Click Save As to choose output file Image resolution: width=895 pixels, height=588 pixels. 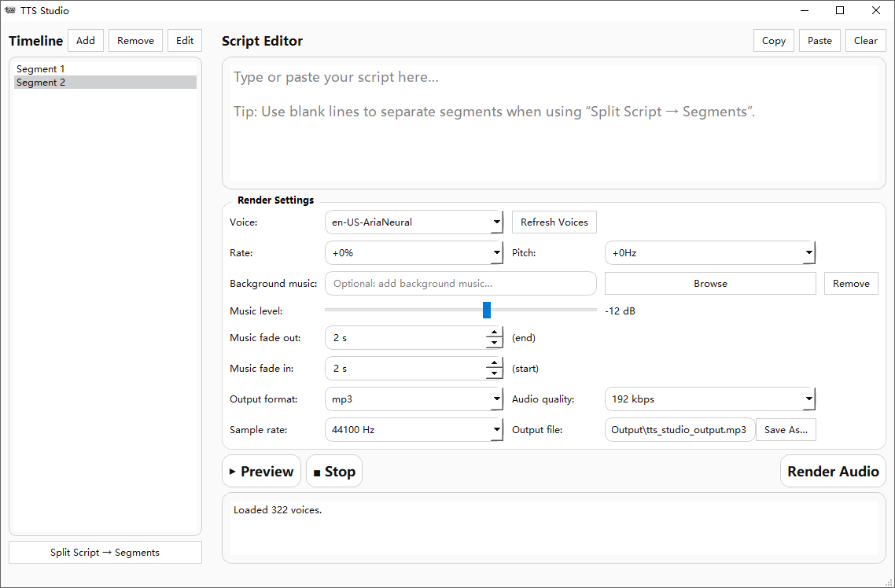coord(786,430)
